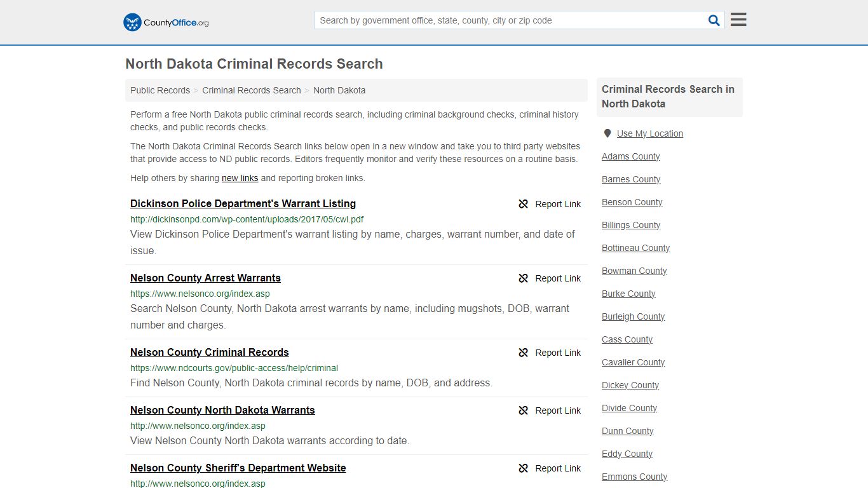Click broken-link icon for Nelson County Sheriff's Department Website
This screenshot has width=868, height=488.
pos(524,468)
